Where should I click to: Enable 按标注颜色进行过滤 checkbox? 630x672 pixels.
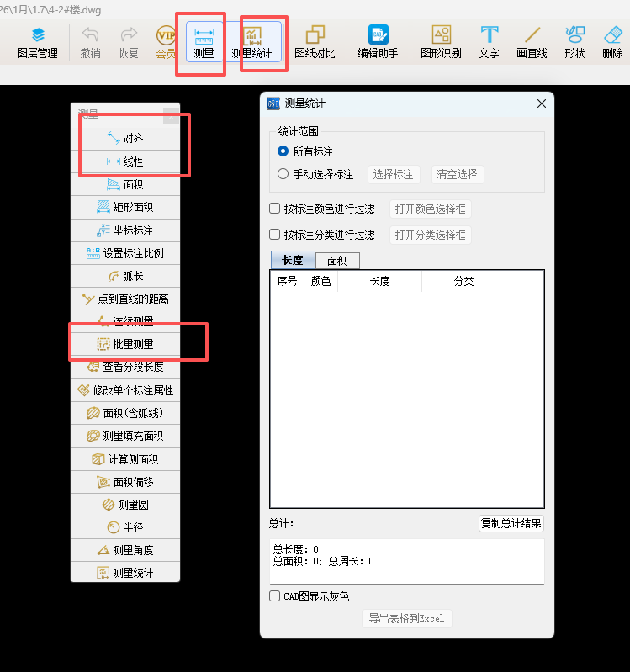coord(275,209)
